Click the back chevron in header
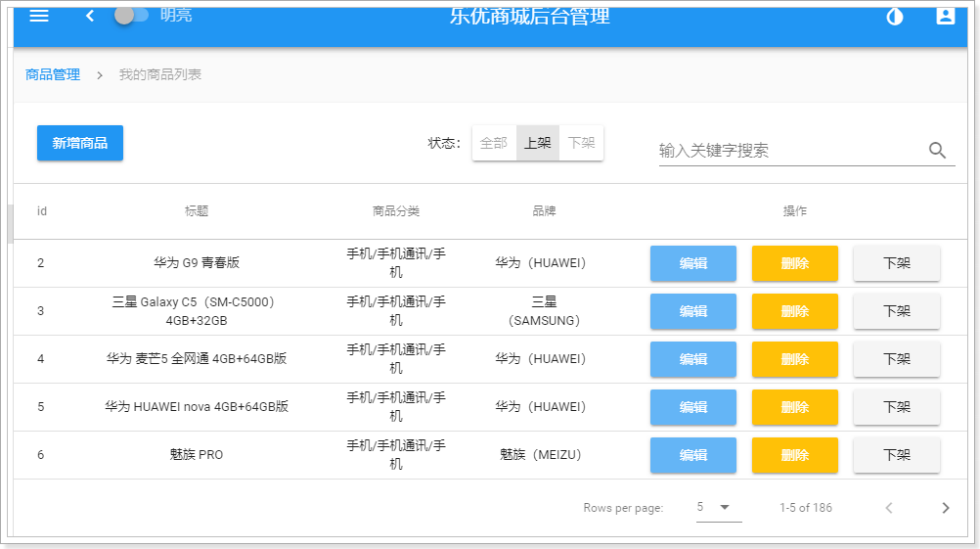The width and height of the screenshot is (980, 549). 90,17
